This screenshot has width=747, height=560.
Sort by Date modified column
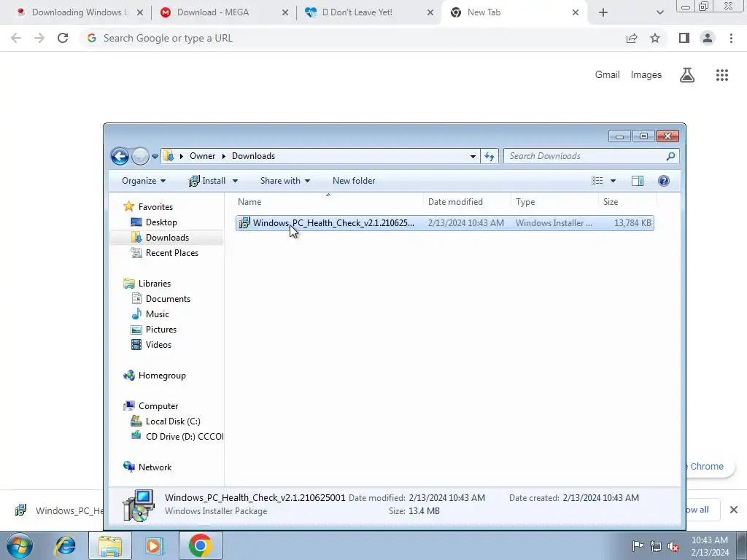click(467, 202)
